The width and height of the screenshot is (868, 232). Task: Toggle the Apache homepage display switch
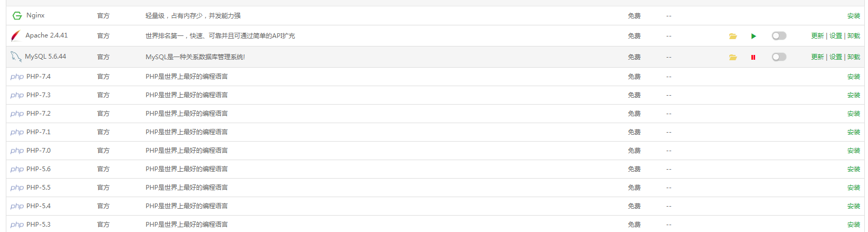(x=779, y=36)
